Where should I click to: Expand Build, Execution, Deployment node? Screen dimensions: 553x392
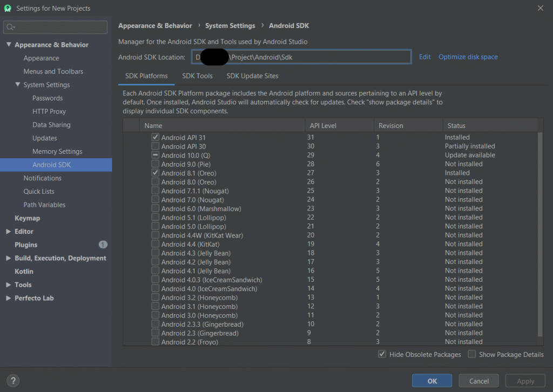(9, 258)
